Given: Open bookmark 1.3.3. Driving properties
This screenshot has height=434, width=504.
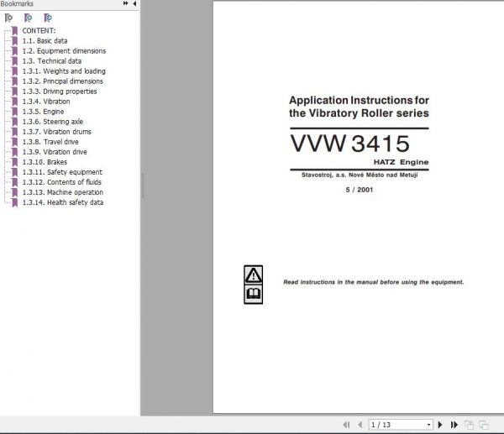Looking at the screenshot, I should [x=60, y=92].
